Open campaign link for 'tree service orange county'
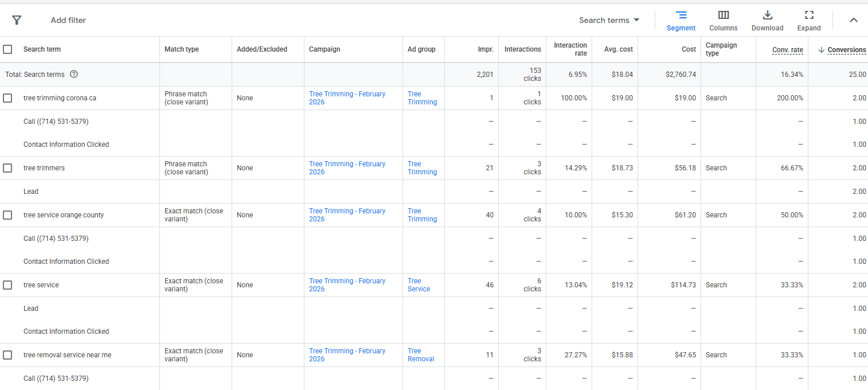Viewport: 868px width, 390px height. click(347, 215)
